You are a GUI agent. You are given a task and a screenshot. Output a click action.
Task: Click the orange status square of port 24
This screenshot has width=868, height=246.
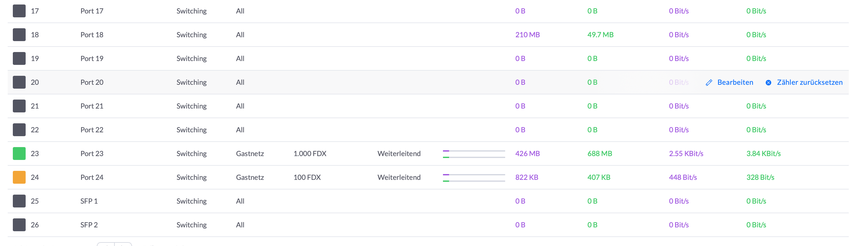pyautogui.click(x=19, y=177)
